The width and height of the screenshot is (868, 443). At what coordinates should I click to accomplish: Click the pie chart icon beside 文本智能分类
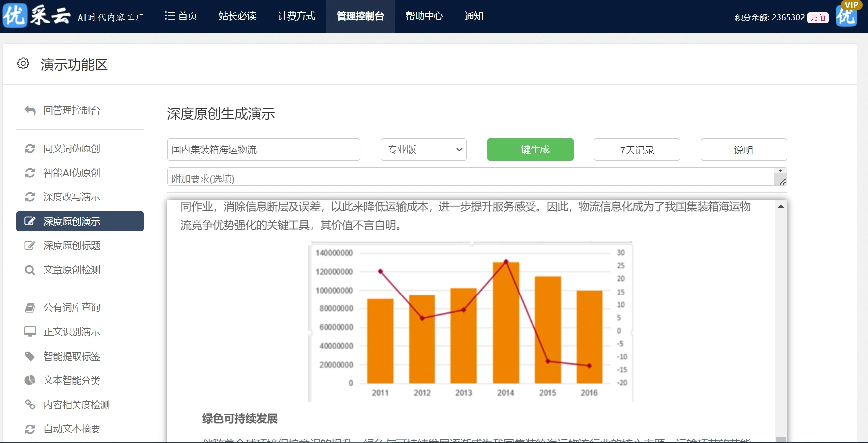pos(30,380)
